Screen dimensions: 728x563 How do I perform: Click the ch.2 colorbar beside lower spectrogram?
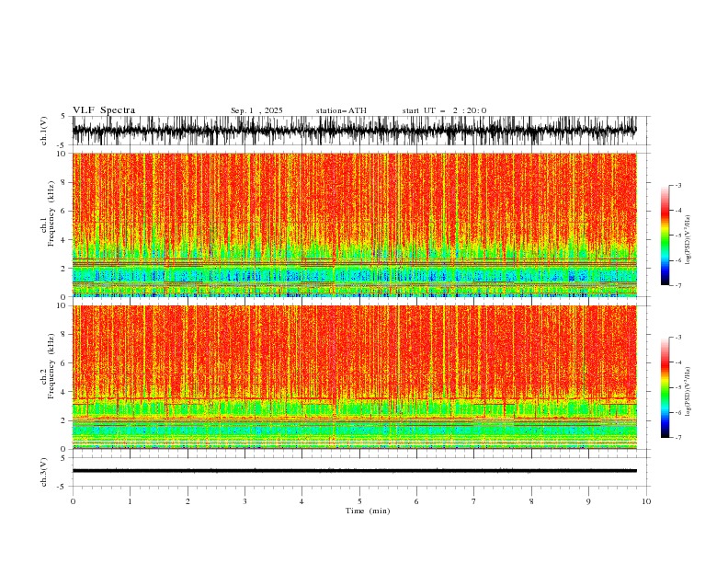pos(665,387)
